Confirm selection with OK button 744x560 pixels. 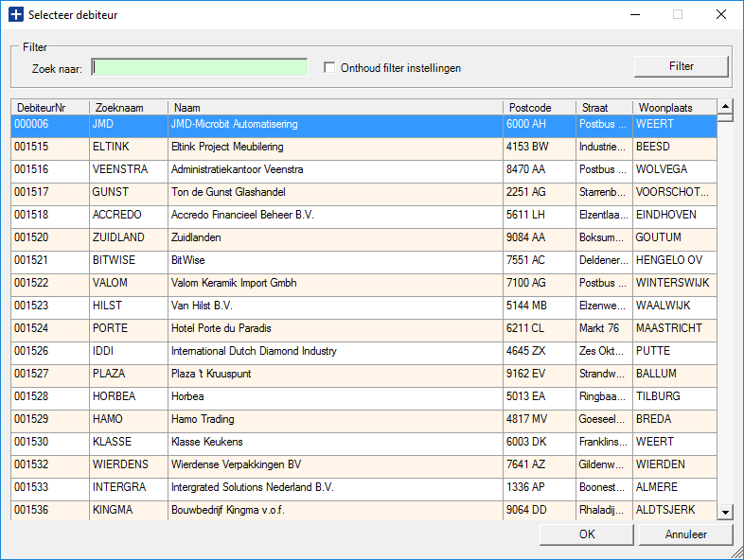tap(587, 534)
